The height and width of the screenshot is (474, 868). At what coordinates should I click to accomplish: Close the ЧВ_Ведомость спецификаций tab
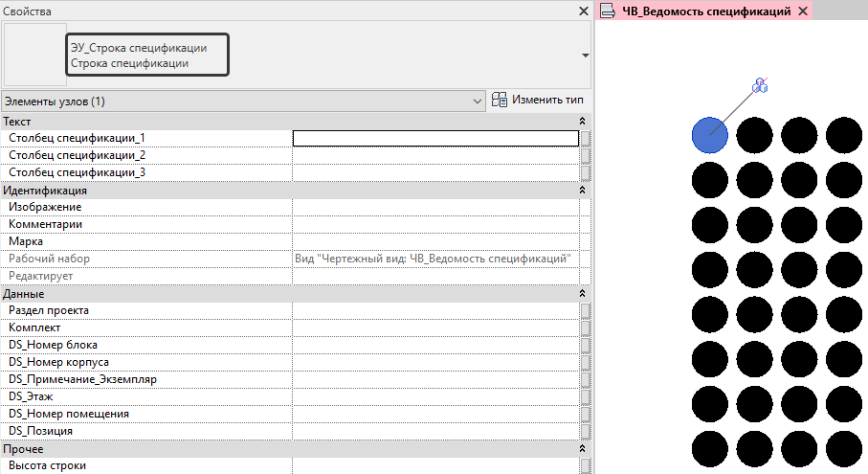pyautogui.click(x=803, y=11)
